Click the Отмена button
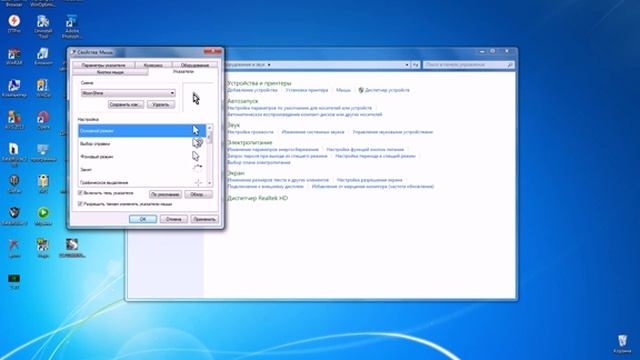Image resolution: width=640 pixels, height=360 pixels. tap(173, 219)
